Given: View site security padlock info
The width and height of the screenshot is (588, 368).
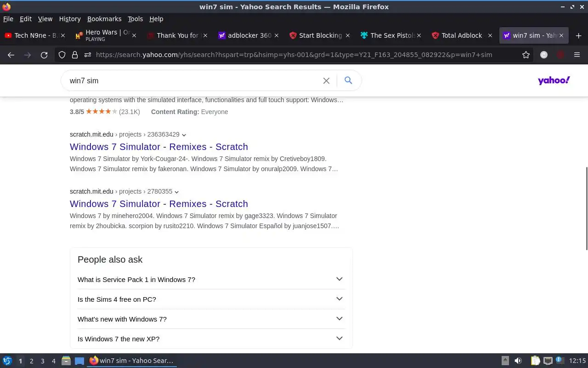Looking at the screenshot, I should pos(75,55).
